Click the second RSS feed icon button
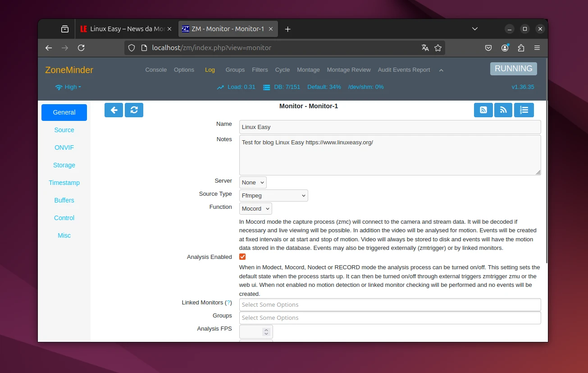The height and width of the screenshot is (373, 588). (x=503, y=110)
